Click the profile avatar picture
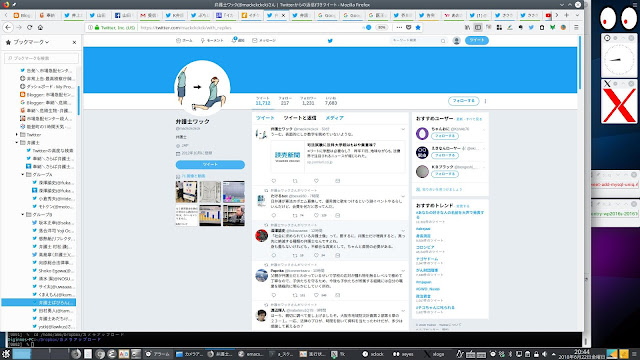The width and height of the screenshot is (640, 360). coord(202,88)
